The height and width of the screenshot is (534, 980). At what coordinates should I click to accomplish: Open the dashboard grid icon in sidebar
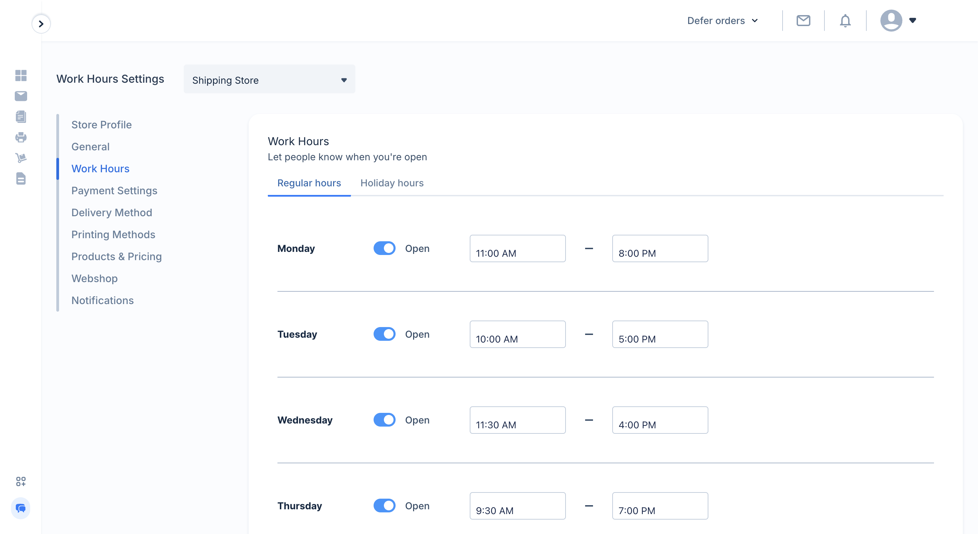tap(21, 75)
